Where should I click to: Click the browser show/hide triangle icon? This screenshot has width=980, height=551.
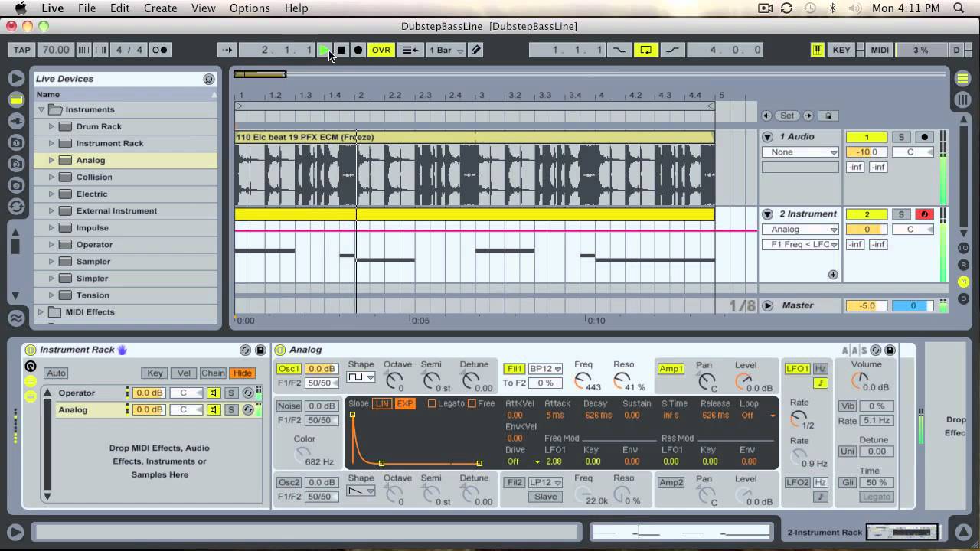click(x=15, y=78)
